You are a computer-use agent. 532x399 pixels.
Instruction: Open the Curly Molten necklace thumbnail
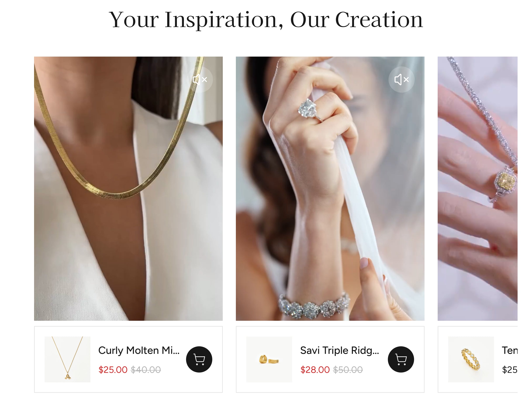pos(67,359)
